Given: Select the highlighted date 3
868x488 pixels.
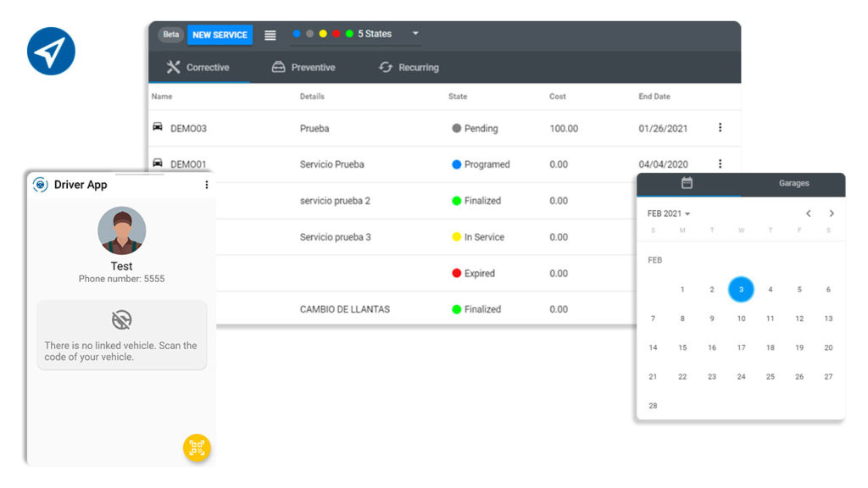Looking at the screenshot, I should point(741,290).
